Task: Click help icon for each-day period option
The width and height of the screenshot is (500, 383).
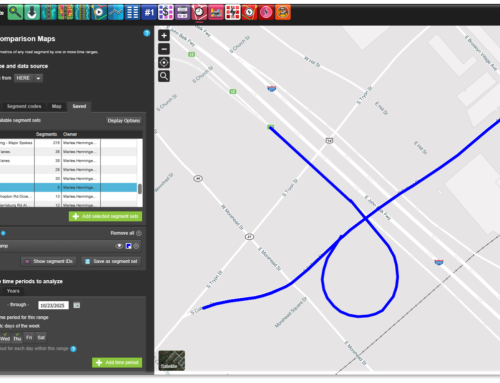Action: pyautogui.click(x=74, y=349)
